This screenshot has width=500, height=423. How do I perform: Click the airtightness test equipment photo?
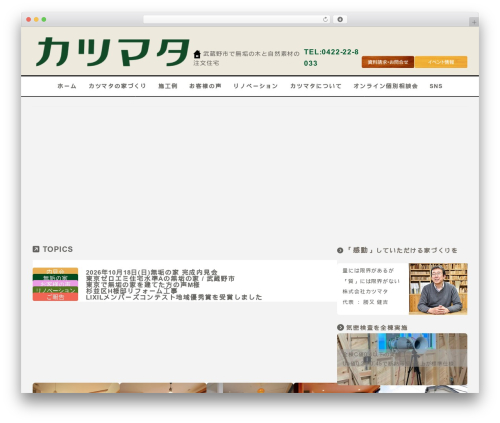[402, 359]
